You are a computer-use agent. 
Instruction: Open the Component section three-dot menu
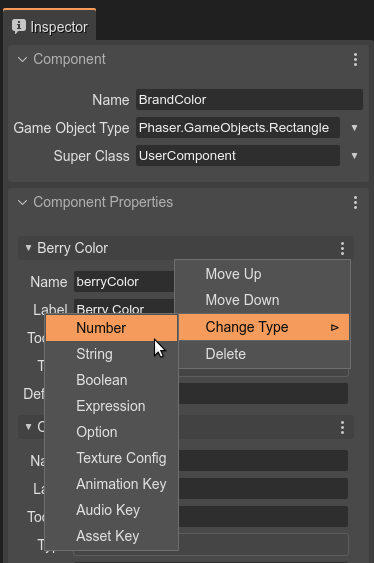(x=355, y=59)
